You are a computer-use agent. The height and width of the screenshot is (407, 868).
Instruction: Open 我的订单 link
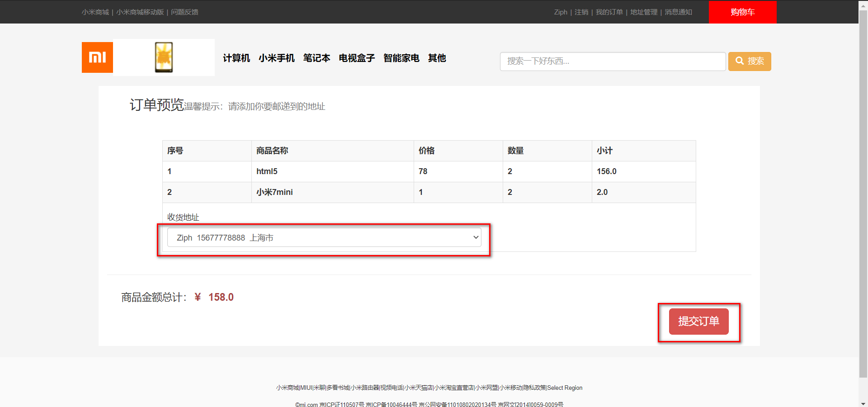(x=609, y=12)
